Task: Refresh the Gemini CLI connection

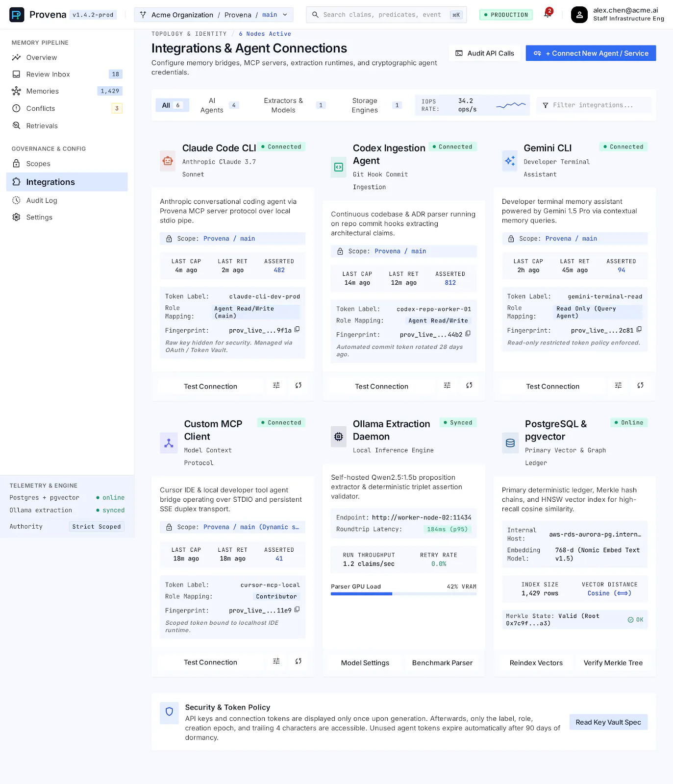Action: [640, 386]
